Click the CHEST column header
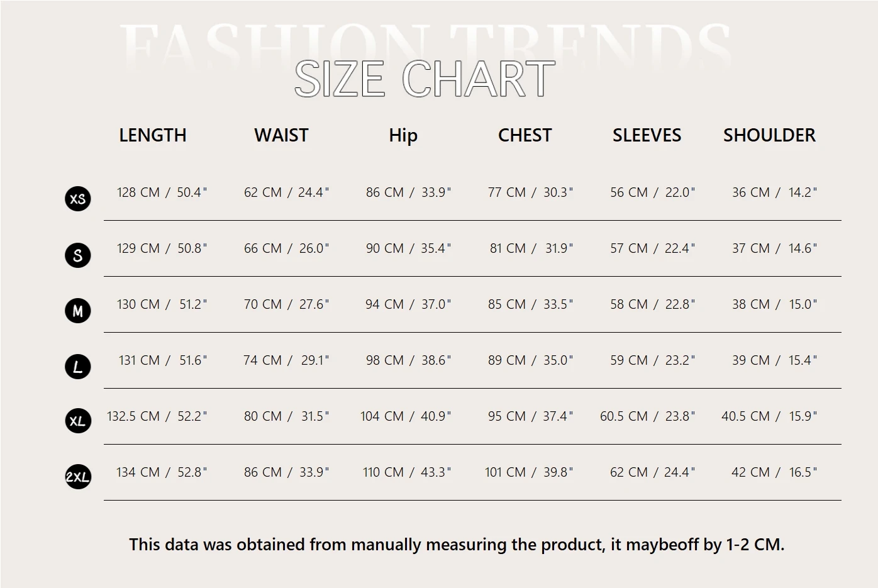 tap(525, 135)
